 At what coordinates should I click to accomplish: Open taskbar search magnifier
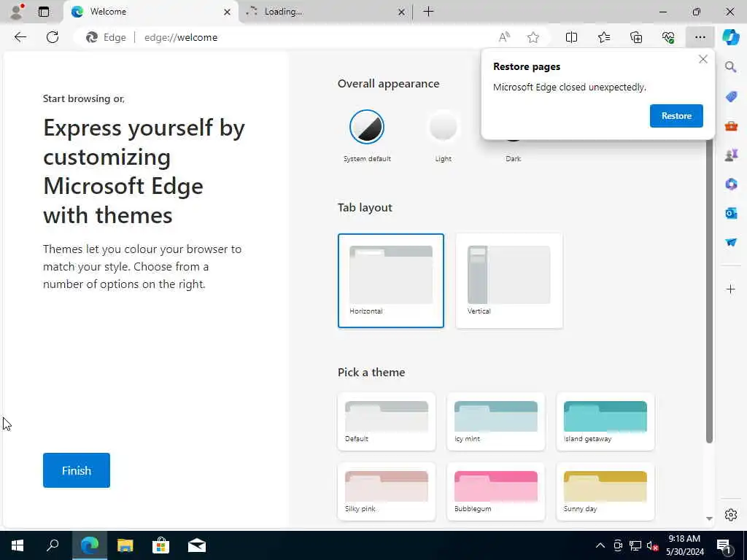[x=53, y=545]
